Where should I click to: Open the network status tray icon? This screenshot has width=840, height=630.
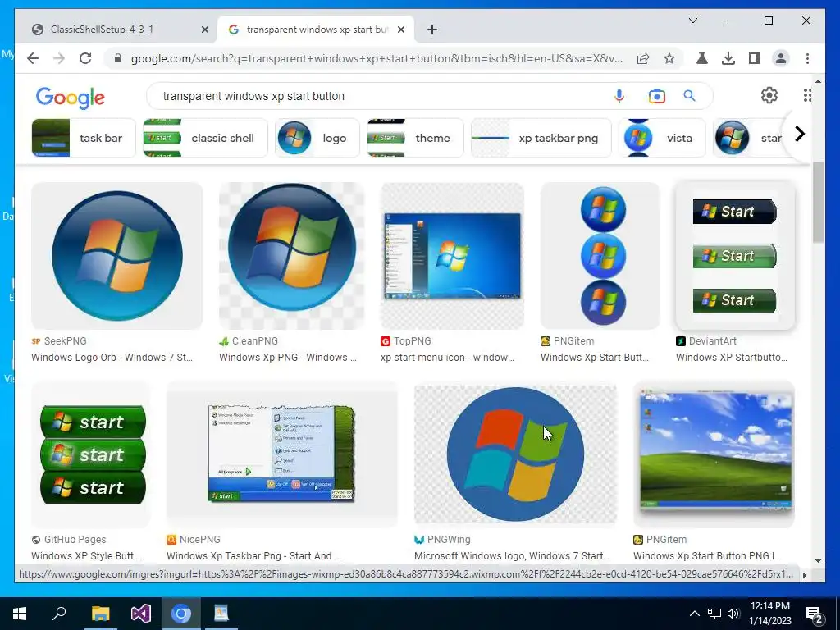pyautogui.click(x=714, y=614)
